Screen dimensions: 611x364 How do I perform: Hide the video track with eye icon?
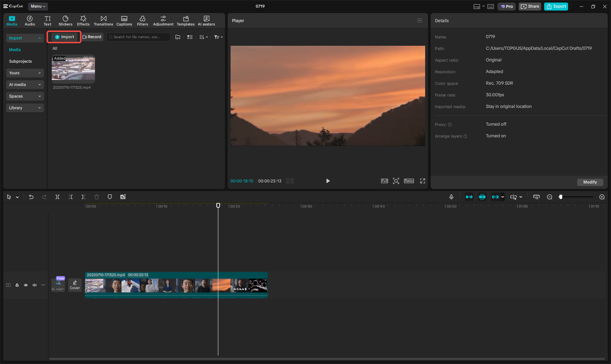coord(26,285)
